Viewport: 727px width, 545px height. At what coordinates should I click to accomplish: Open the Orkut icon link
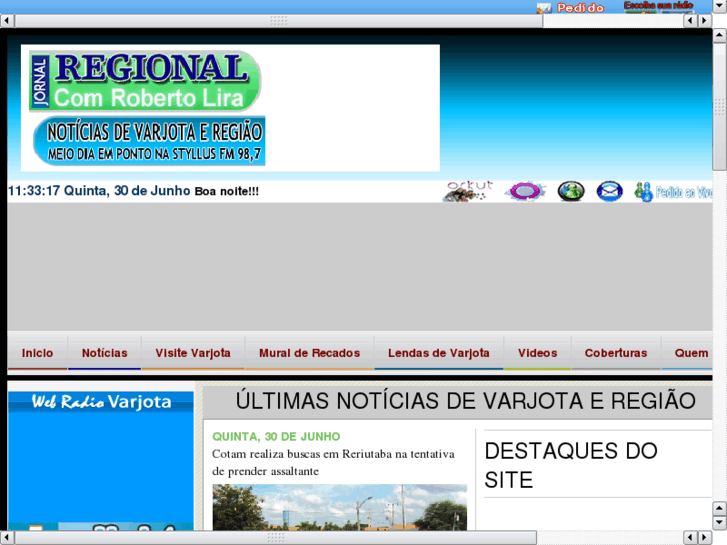[x=467, y=191]
